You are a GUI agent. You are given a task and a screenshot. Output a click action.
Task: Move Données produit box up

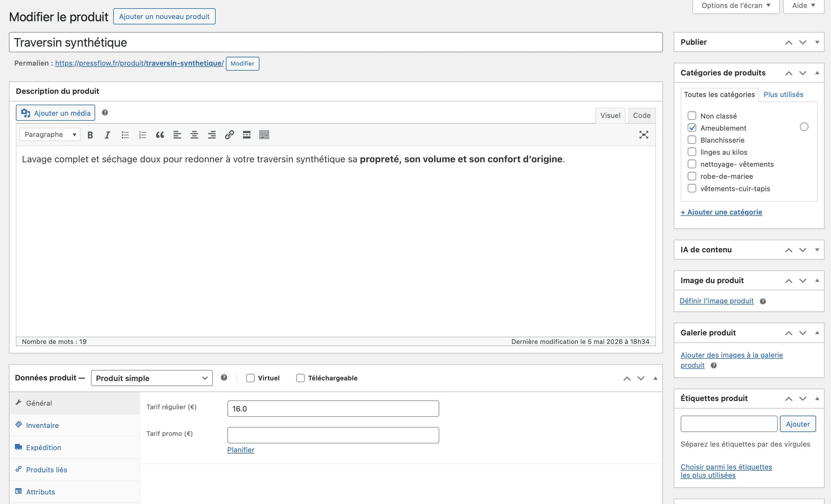tap(627, 378)
